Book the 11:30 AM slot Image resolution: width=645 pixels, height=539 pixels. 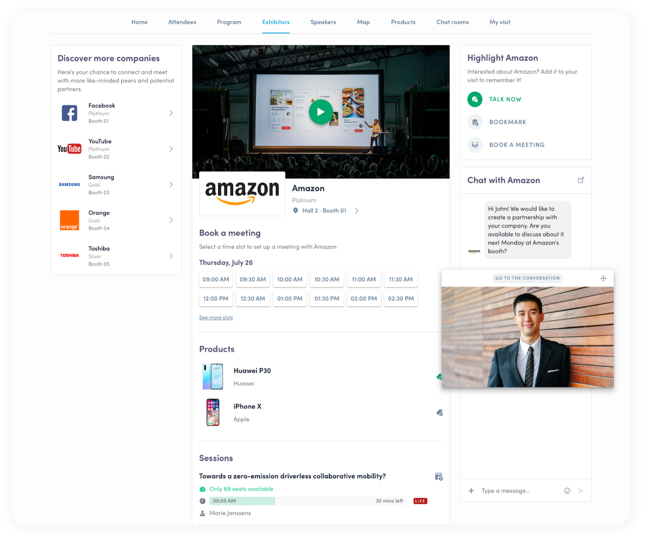point(401,279)
